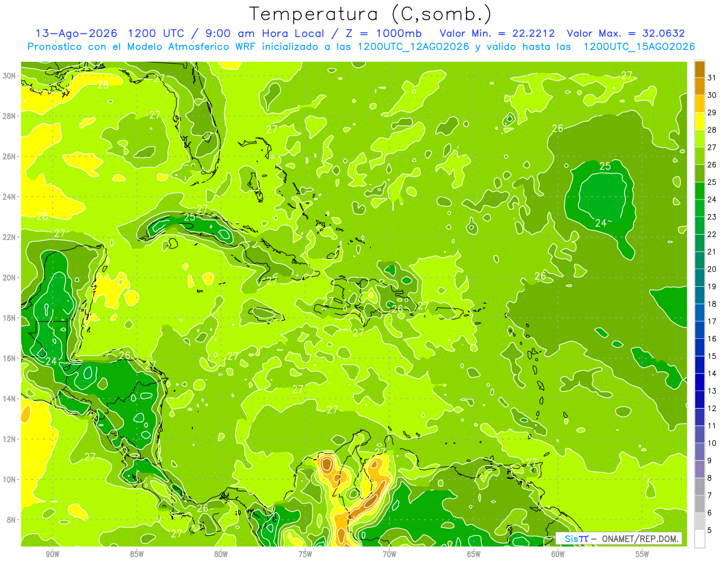728x562 pixels.
Task: Select the purple legend swatch between 9 and 10
Action: tap(699, 452)
